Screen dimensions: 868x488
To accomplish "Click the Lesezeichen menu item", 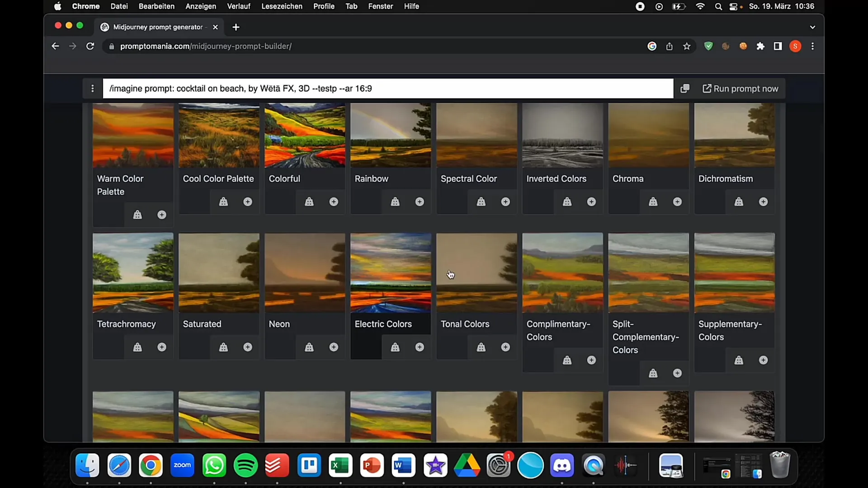I will tap(281, 7).
